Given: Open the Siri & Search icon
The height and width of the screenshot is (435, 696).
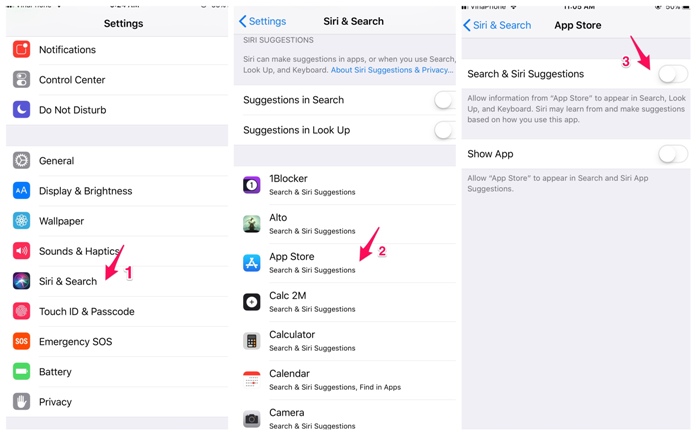Looking at the screenshot, I should [21, 281].
